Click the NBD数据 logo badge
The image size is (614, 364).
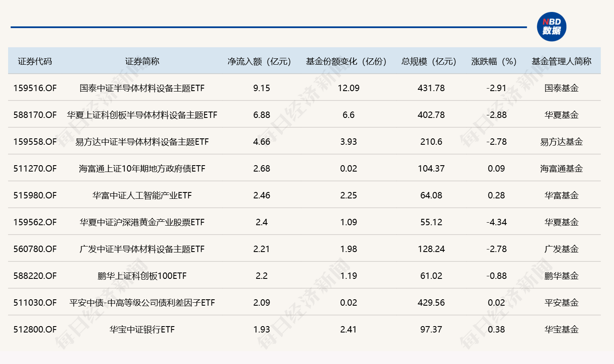(551, 27)
